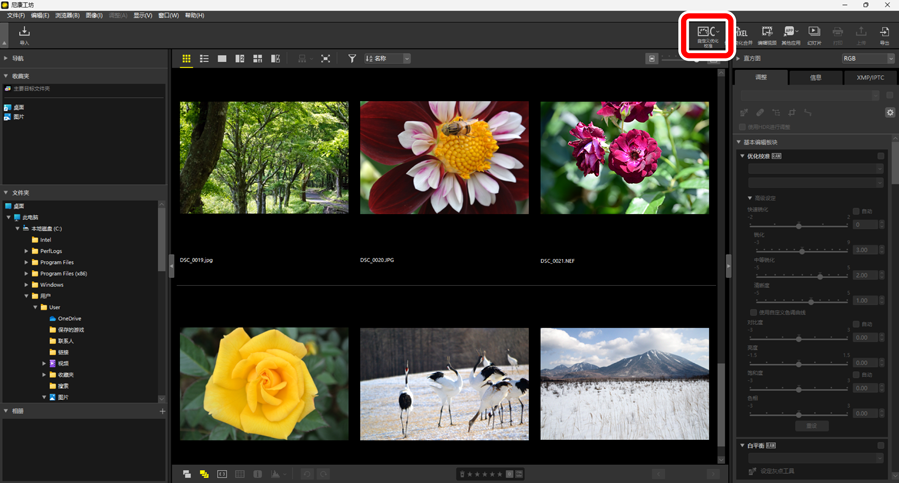Toggle the White Balance (白平衡) checkbox
The width and height of the screenshot is (899, 483).
881,445
